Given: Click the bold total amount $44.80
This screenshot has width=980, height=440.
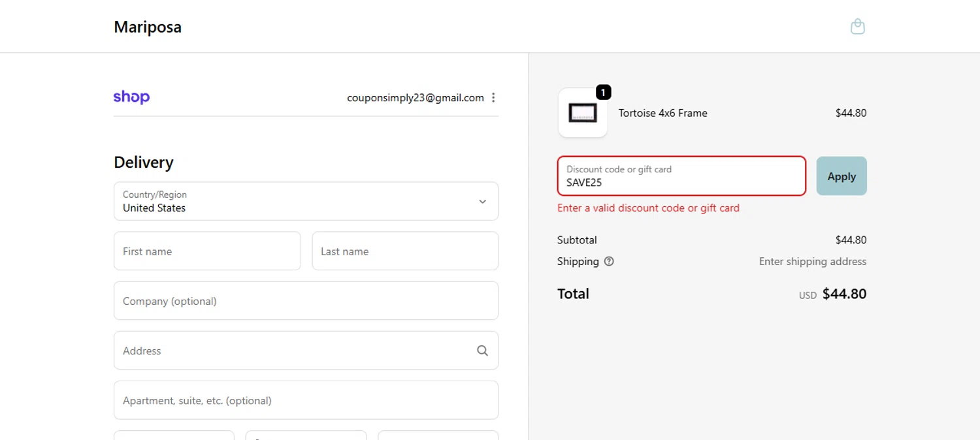Looking at the screenshot, I should pyautogui.click(x=844, y=294).
